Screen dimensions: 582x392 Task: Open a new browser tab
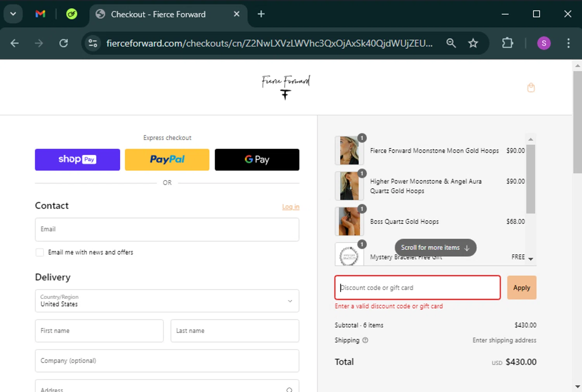(x=261, y=14)
